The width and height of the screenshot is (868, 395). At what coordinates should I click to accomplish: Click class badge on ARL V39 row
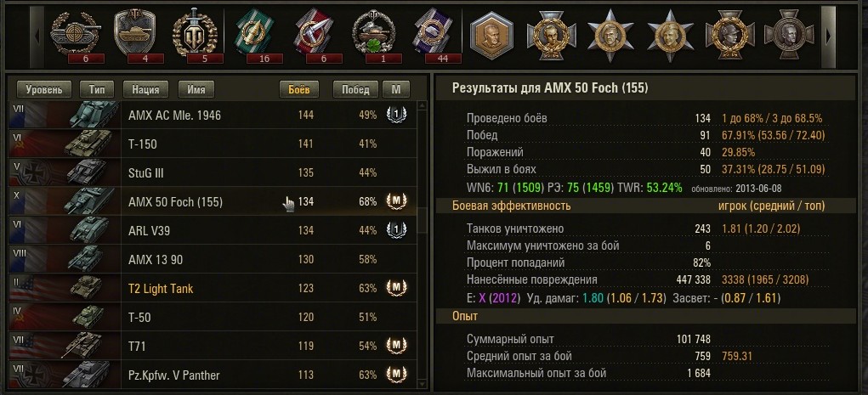click(395, 230)
